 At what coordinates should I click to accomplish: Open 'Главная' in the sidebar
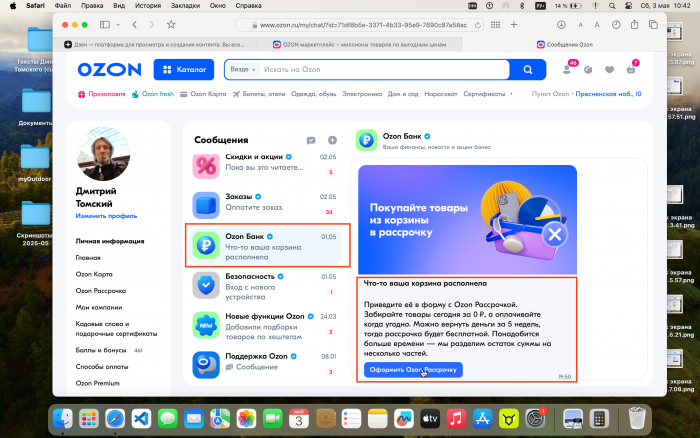tap(88, 258)
